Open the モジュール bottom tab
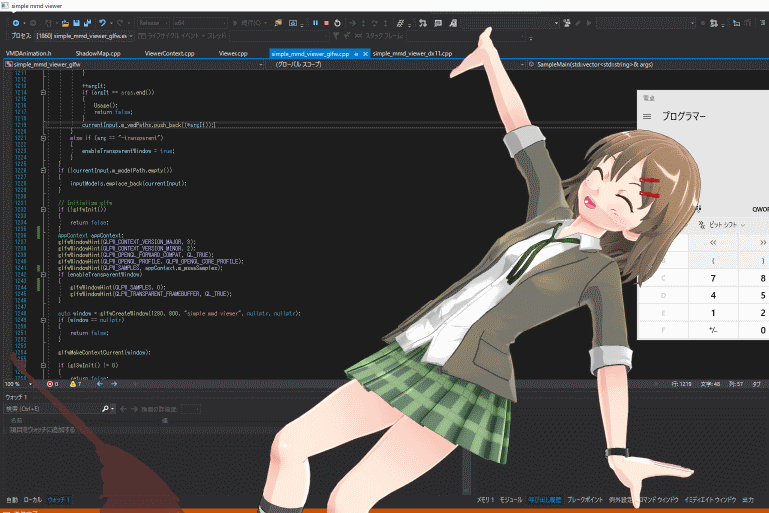Viewport: 769px width, 513px height. (x=511, y=500)
